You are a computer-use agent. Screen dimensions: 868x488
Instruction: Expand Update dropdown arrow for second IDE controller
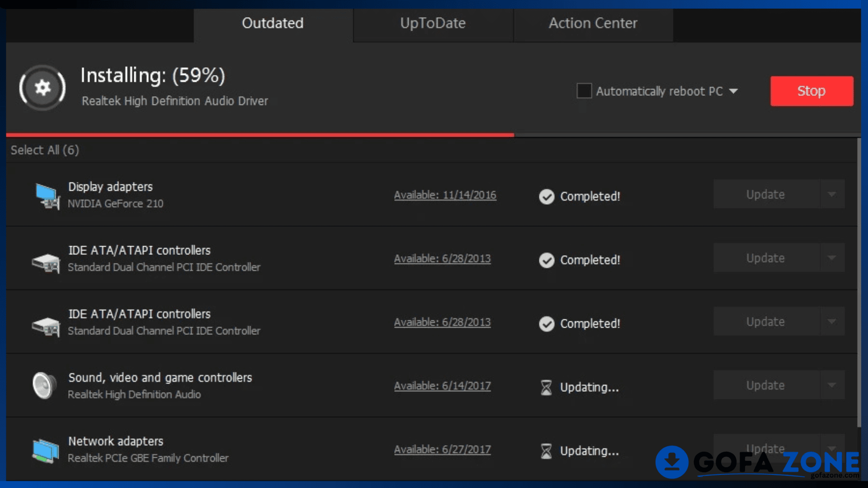832,322
